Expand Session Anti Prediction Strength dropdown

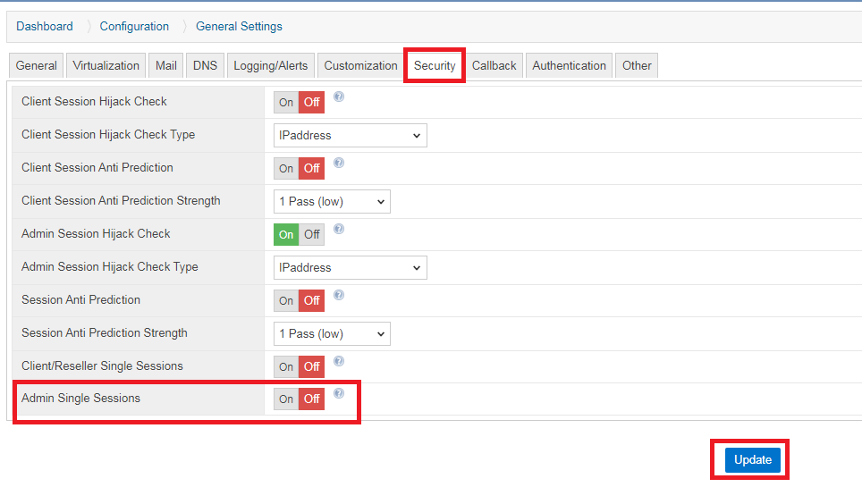(x=332, y=333)
